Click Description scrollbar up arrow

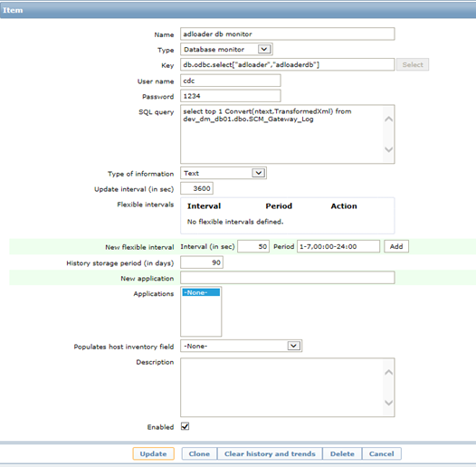click(388, 372)
